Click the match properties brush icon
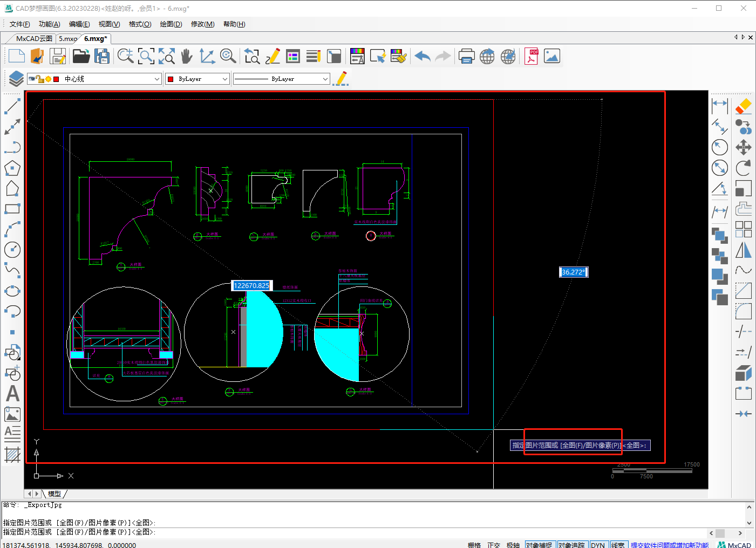This screenshot has width=756, height=548. (x=399, y=56)
